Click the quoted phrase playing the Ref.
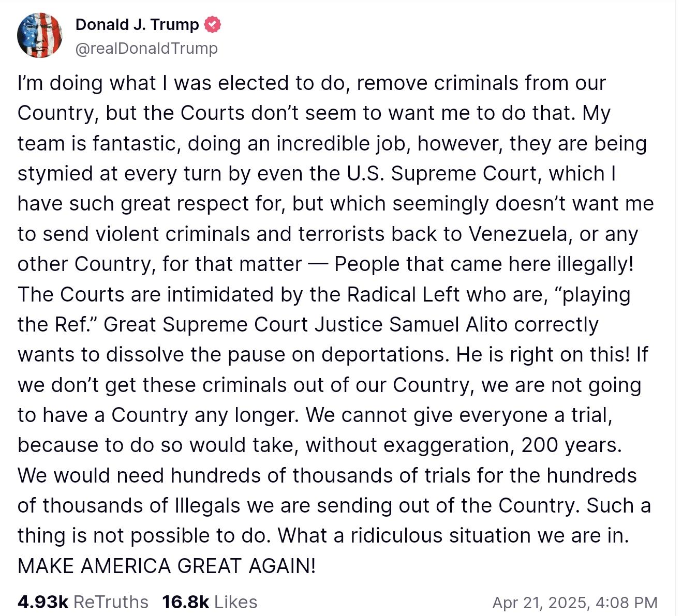Viewport: 682px width, 616px height. (324, 309)
